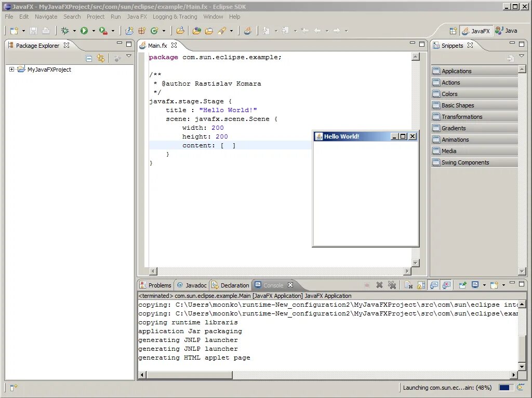The image size is (532, 398).
Task: Close the Package Explorer view tab
Action: coord(66,45)
